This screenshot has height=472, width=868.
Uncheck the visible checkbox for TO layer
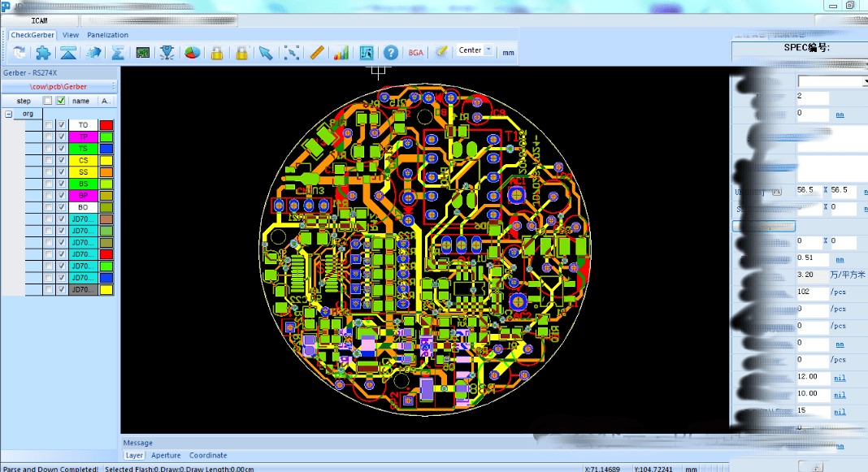[62, 125]
